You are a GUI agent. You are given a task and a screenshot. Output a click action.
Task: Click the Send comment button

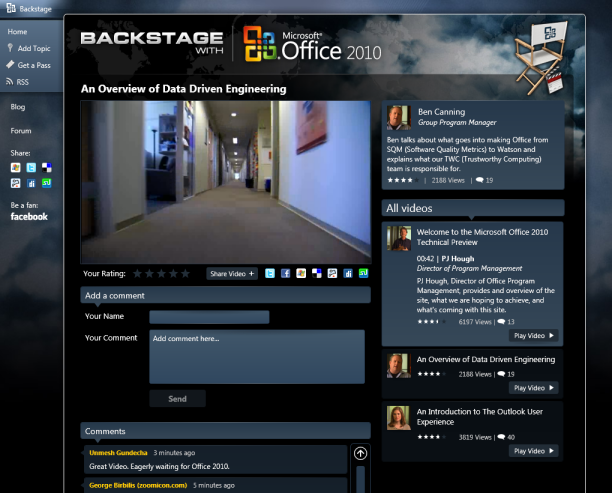177,399
